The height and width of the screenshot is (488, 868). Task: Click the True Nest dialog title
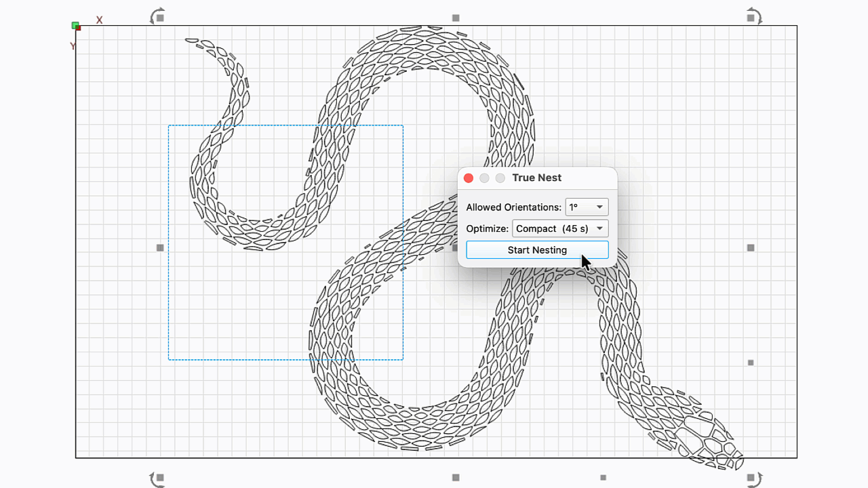[537, 178]
